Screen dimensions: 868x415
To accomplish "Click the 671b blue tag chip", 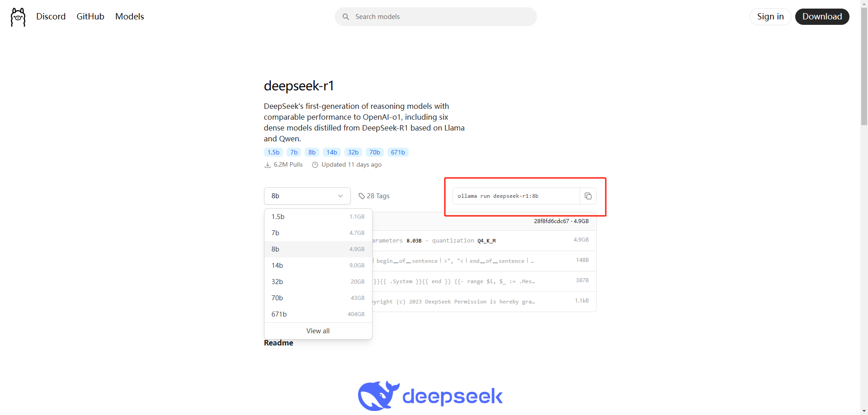I will point(398,152).
